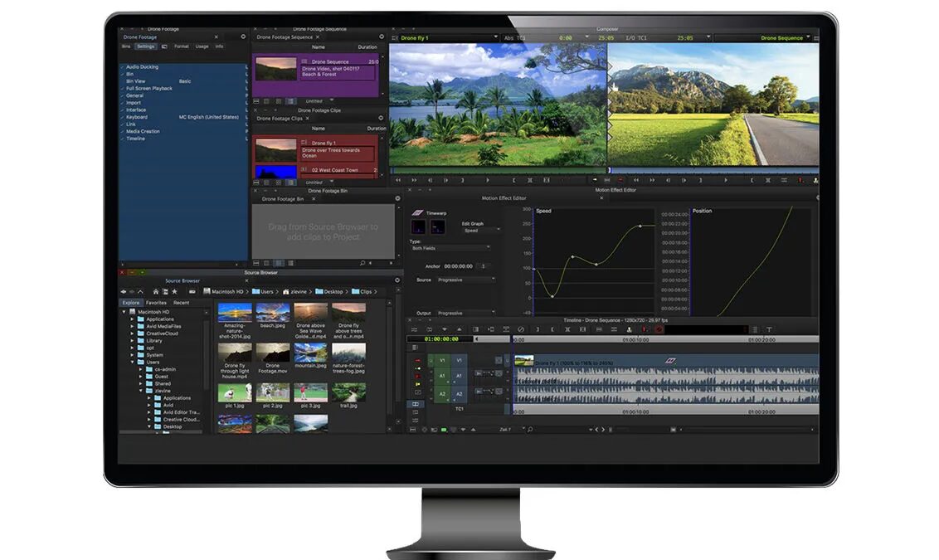
Task: Collapse the Users folder in the tree
Action: click(132, 363)
